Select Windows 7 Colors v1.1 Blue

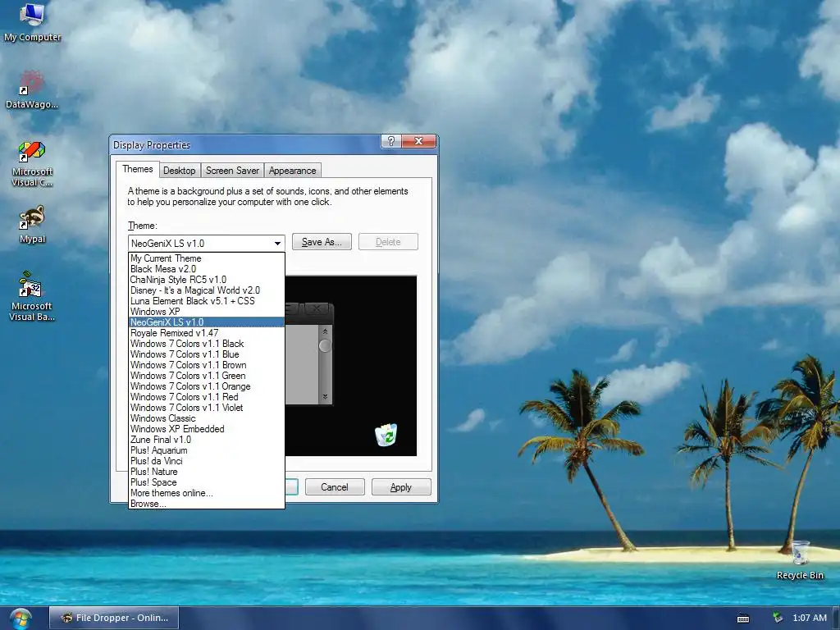coord(206,354)
